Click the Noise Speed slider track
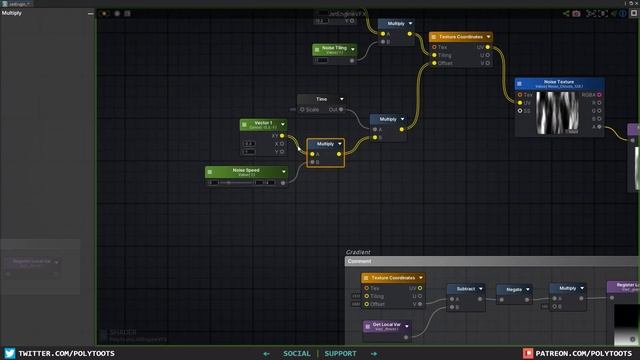Image resolution: width=640 pixels, height=360 pixels. [236, 183]
